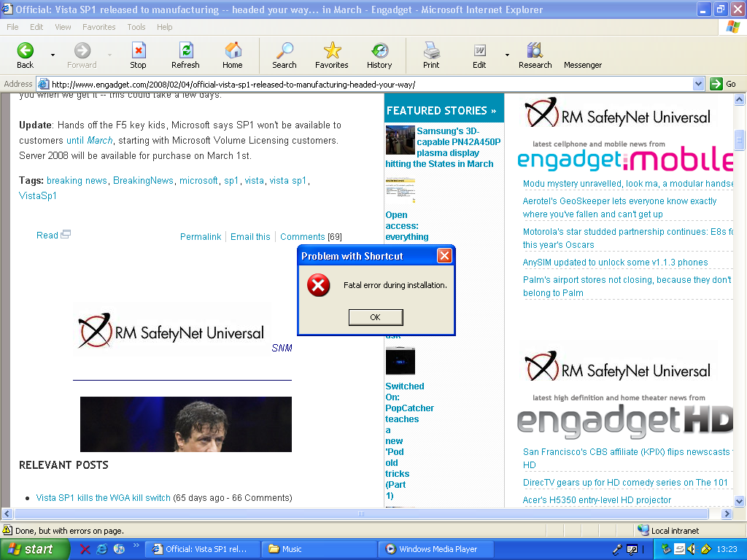Open the Edit menu
This screenshot has height=560, width=747.
pyautogui.click(x=36, y=27)
